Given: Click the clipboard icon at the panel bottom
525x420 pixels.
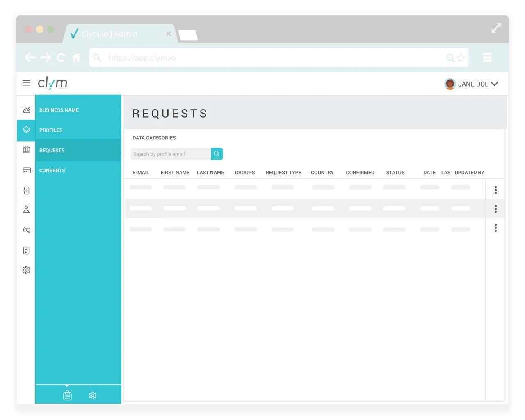Looking at the screenshot, I should (67, 395).
